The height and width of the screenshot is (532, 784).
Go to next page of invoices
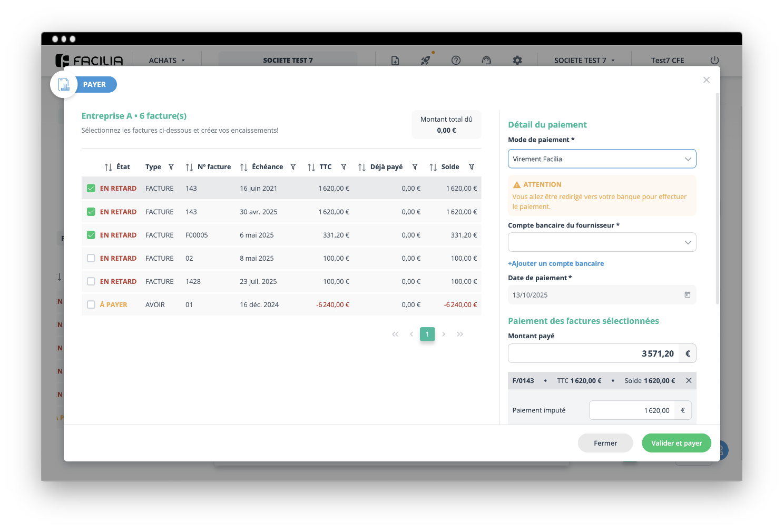444,334
